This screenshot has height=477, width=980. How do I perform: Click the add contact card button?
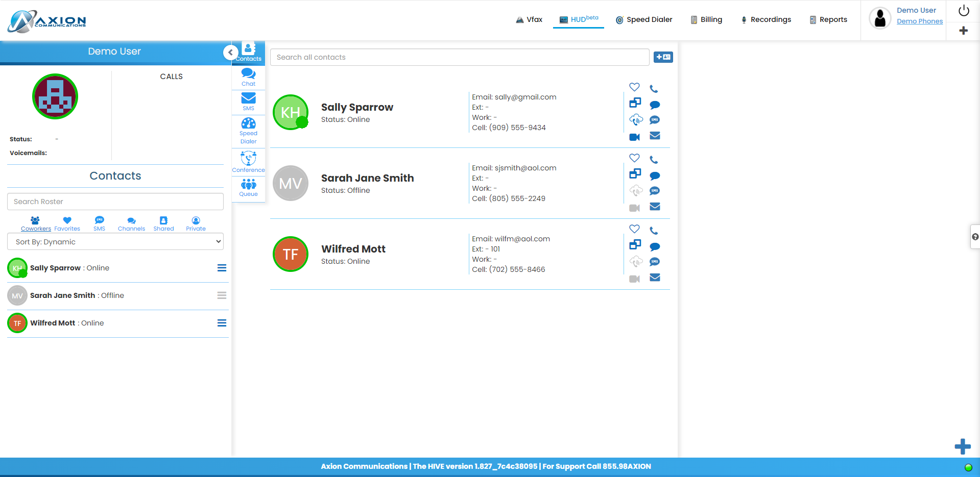(663, 57)
